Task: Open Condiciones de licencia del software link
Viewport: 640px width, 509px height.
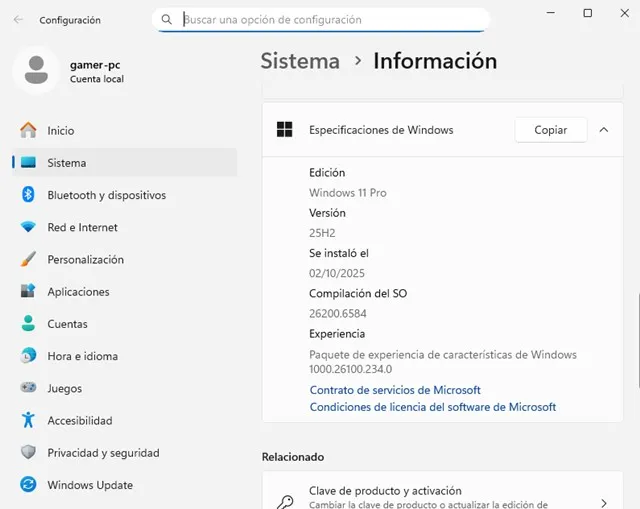Action: [432, 407]
